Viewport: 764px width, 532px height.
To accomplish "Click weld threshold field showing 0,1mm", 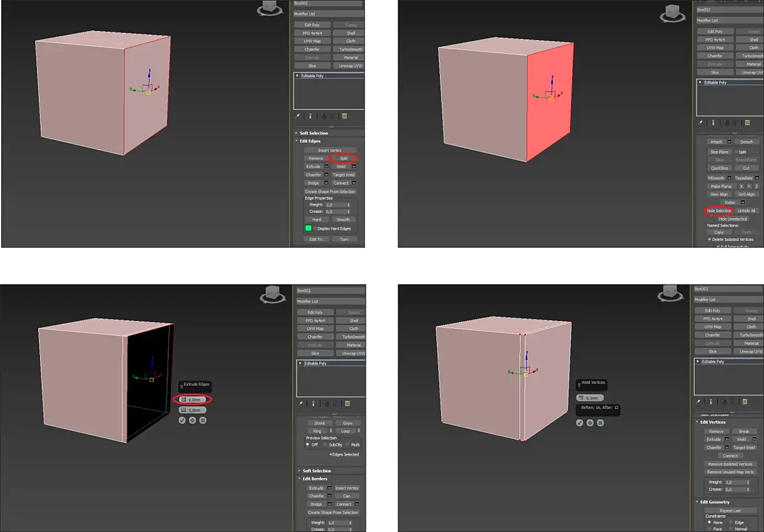I will point(590,398).
